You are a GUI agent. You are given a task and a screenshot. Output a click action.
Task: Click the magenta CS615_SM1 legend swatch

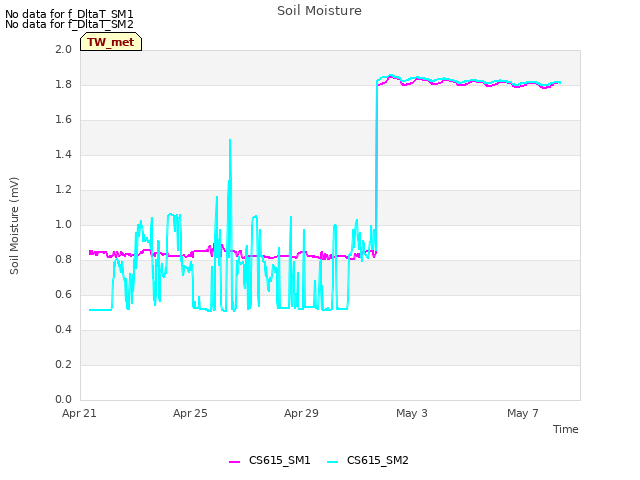tap(234, 462)
